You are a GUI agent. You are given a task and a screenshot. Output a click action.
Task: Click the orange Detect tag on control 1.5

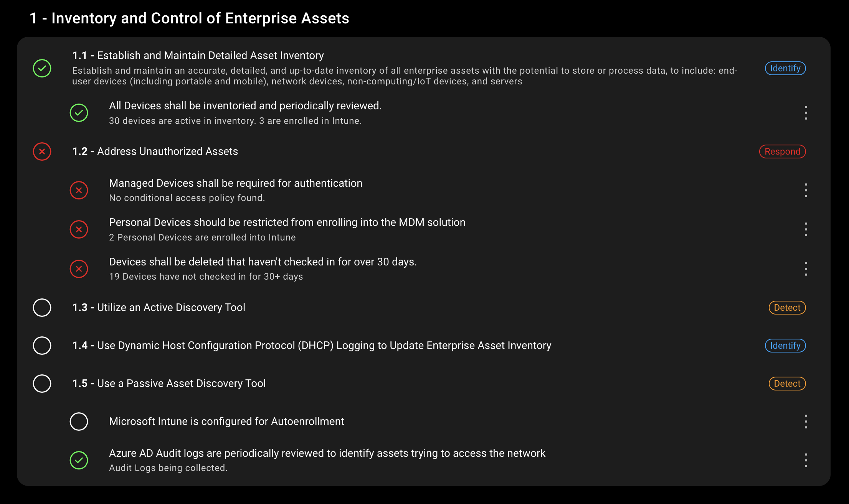coord(787,384)
